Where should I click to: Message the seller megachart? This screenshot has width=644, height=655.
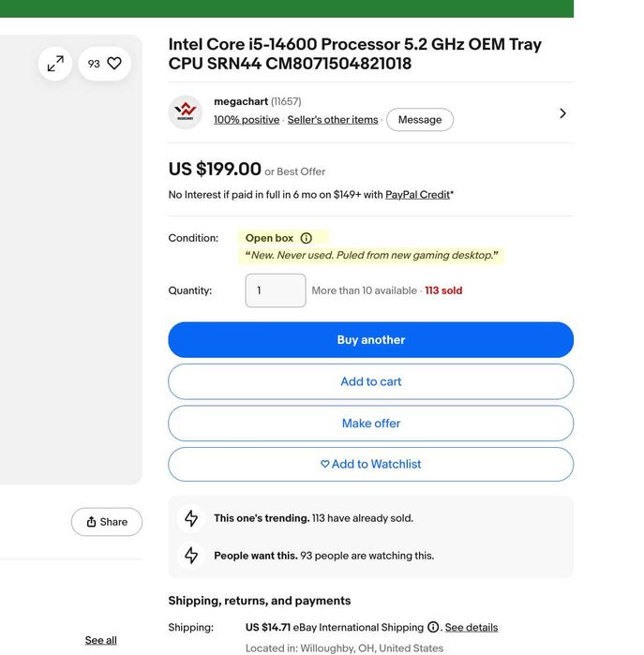(x=420, y=119)
